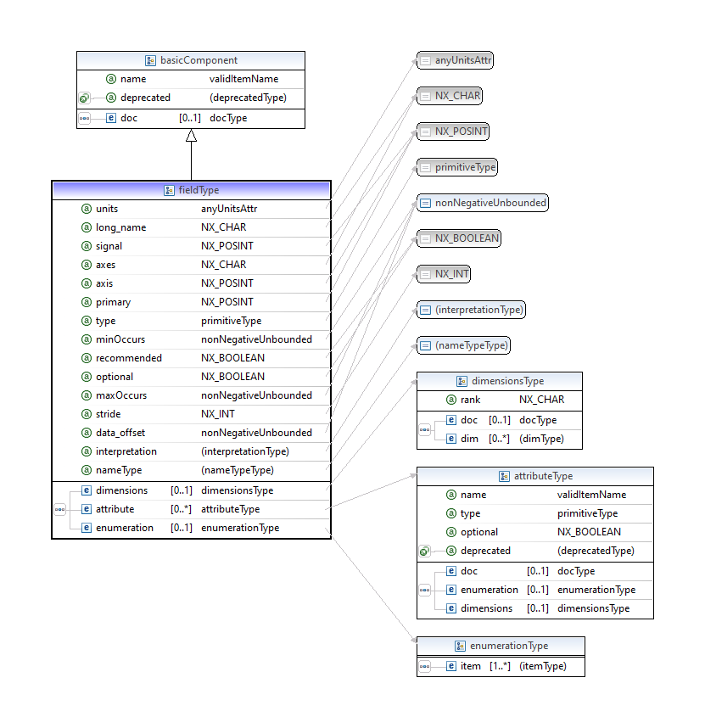This screenshot has width=705, height=728.
Task: Click the inheritance arrow triangle under basicComponent
Action: [x=191, y=136]
